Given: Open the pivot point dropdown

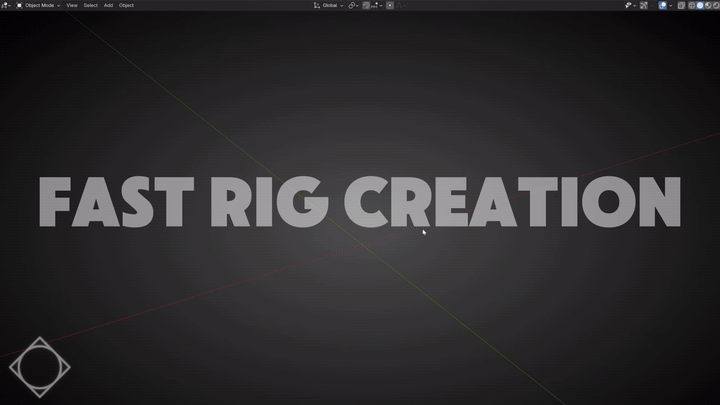Looking at the screenshot, I should [x=353, y=6].
